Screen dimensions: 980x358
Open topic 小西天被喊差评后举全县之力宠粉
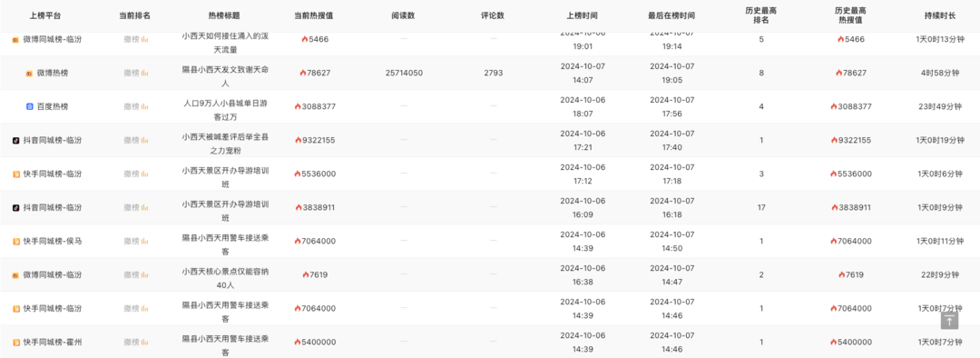(x=226, y=140)
